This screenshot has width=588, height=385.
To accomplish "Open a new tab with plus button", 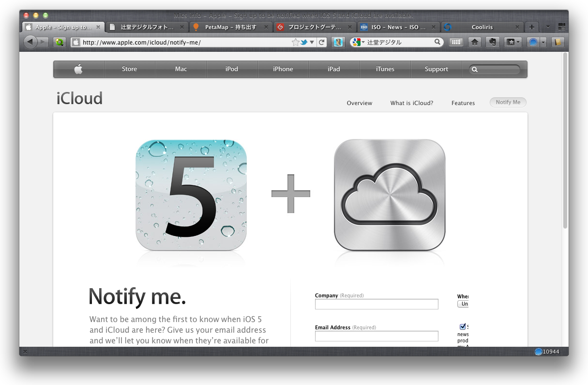I will pos(531,27).
